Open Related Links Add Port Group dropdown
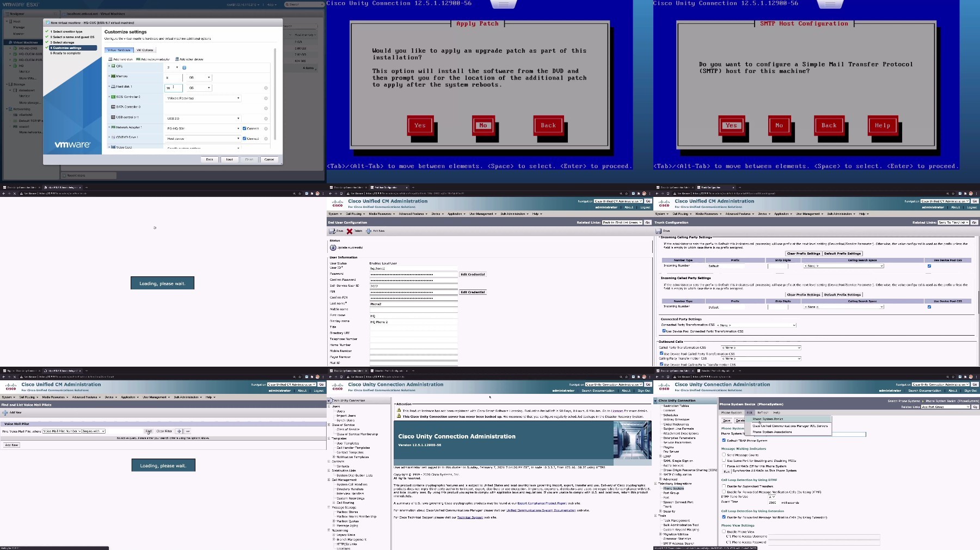 tap(946, 407)
